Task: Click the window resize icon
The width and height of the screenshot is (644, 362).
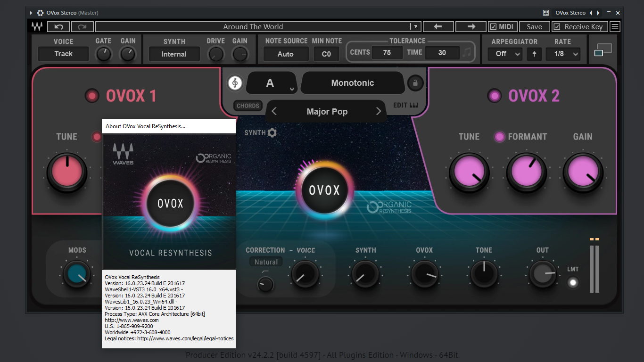Action: [603, 50]
